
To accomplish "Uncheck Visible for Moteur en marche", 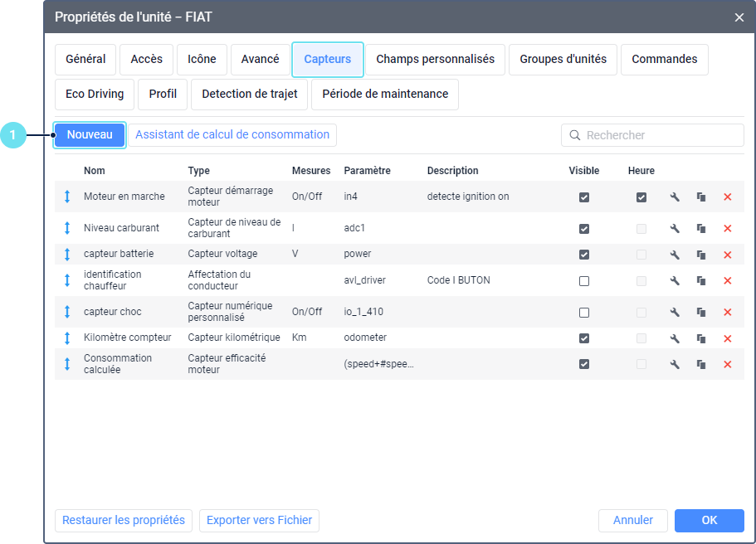I will [x=584, y=197].
